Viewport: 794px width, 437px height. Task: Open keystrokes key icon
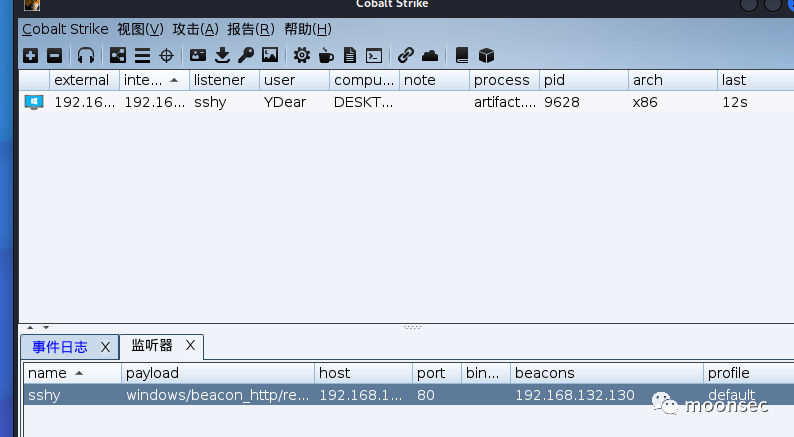246,55
